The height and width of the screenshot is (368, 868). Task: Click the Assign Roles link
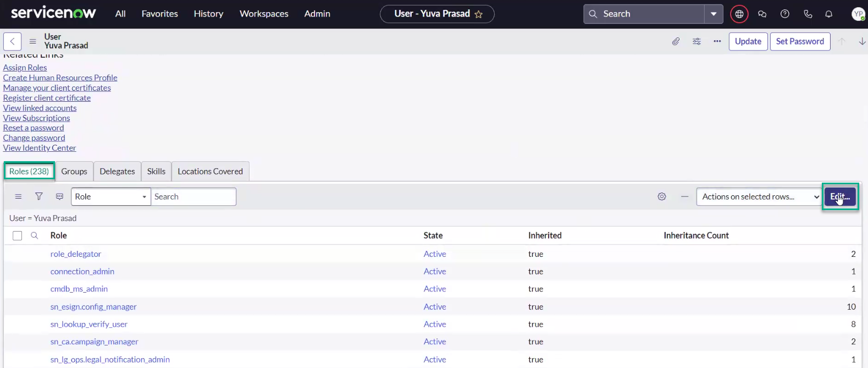click(x=25, y=68)
